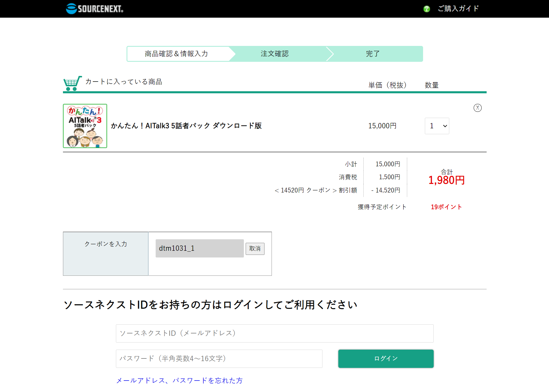This screenshot has height=392, width=549.
Task: Click the coupon code field with dtm1031_1
Action: click(200, 248)
